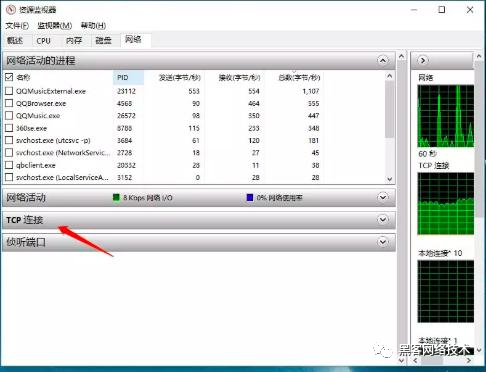486x372 pixels.
Task: Click the TCP 连接 section header bar
Action: point(199,220)
